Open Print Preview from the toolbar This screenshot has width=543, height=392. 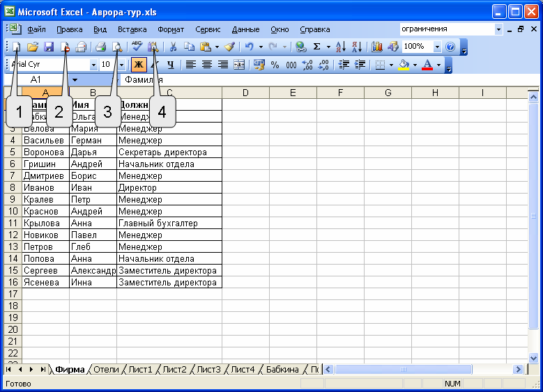(117, 47)
